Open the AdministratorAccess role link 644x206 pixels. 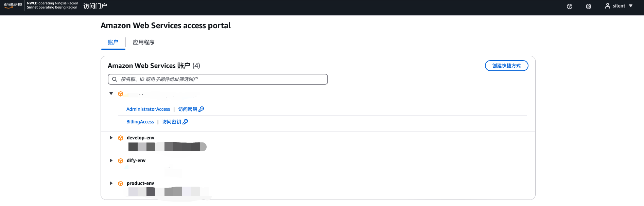(x=148, y=109)
